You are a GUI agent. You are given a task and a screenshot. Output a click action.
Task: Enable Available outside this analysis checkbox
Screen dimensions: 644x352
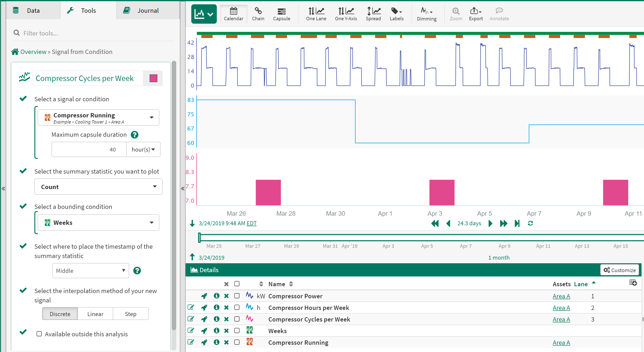point(39,334)
